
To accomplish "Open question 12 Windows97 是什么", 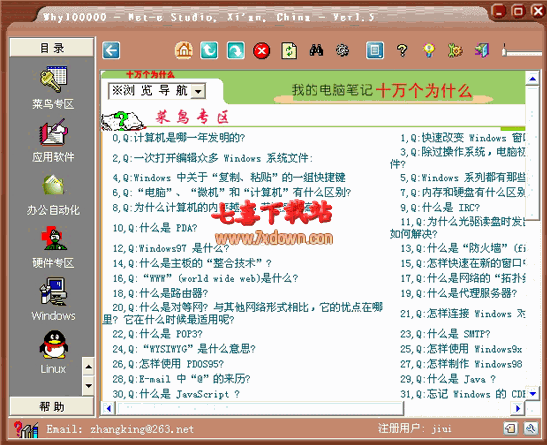I will coord(171,248).
